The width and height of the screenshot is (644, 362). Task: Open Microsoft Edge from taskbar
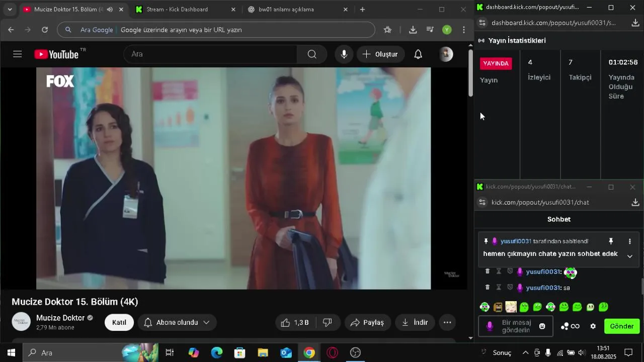click(x=217, y=352)
